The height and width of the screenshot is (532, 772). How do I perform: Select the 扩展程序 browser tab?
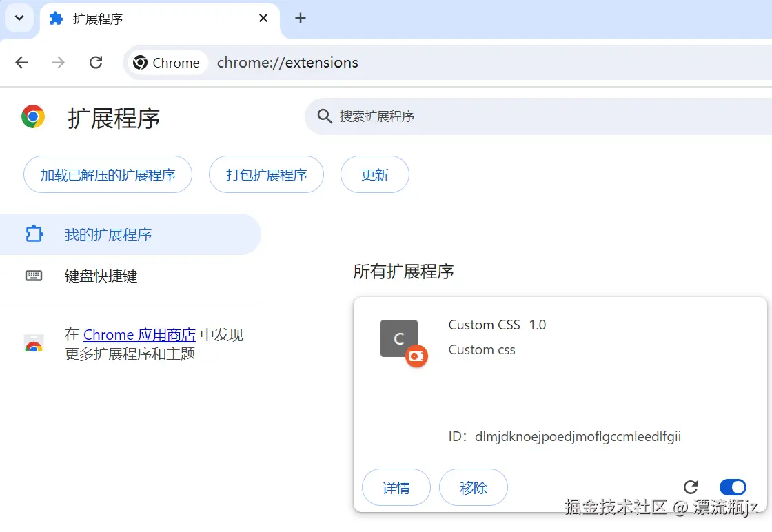(159, 19)
